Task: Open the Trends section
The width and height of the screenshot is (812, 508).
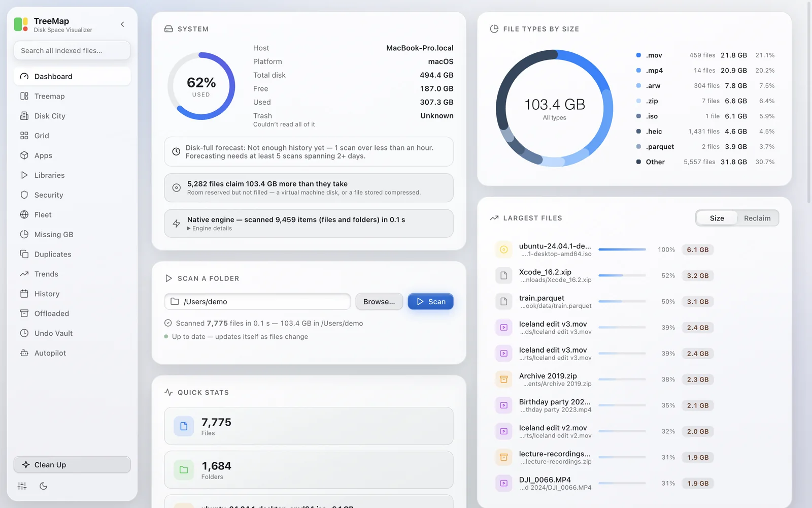Action: (x=72, y=274)
